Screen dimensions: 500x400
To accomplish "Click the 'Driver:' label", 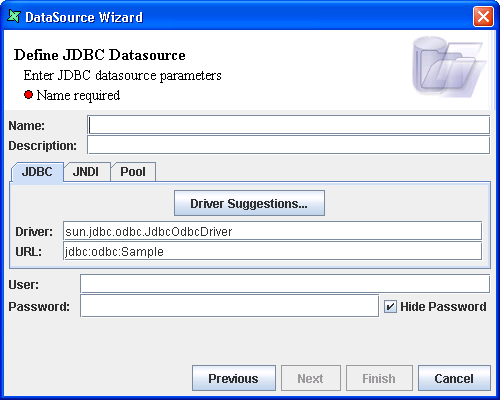I will (x=34, y=231).
